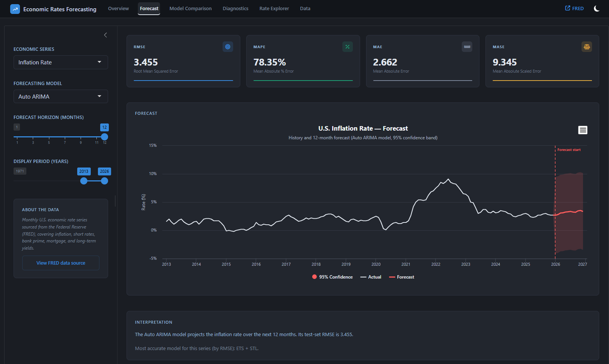Click the MAPE percent icon

click(x=348, y=47)
